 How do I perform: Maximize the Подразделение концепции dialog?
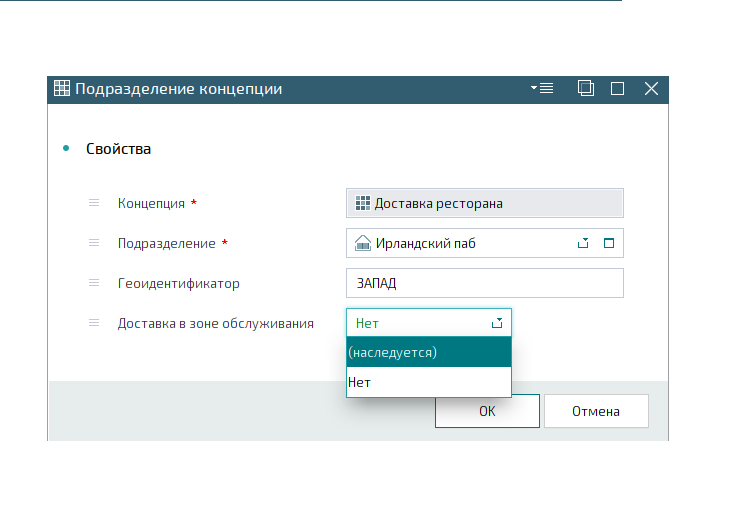point(617,89)
